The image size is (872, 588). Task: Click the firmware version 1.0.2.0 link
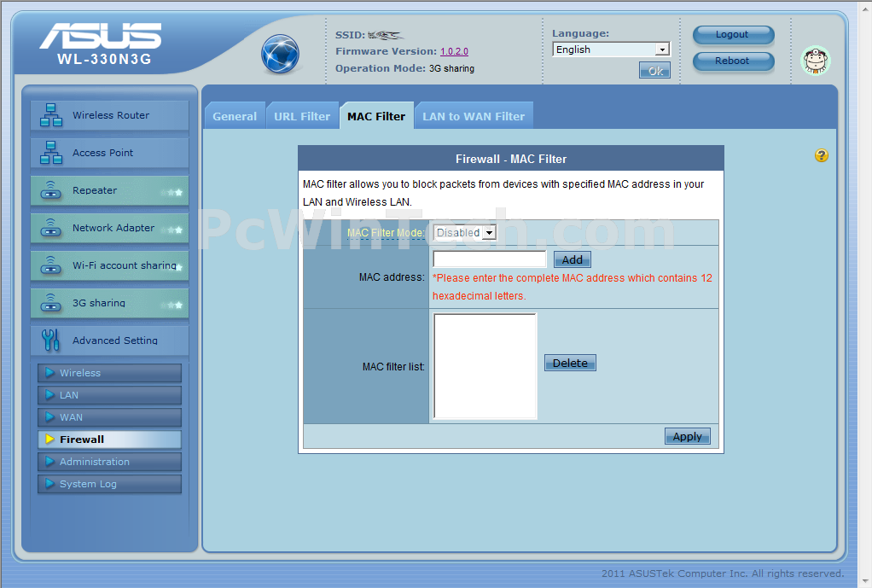pyautogui.click(x=454, y=52)
